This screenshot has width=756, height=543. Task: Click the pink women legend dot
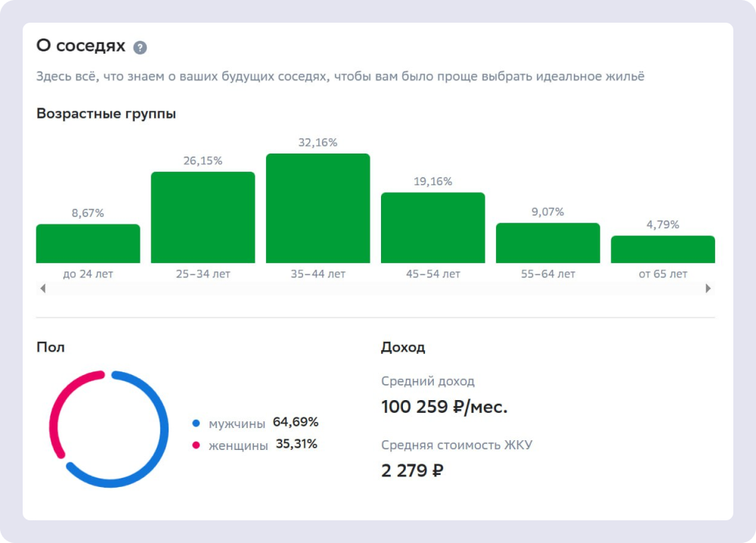click(196, 445)
